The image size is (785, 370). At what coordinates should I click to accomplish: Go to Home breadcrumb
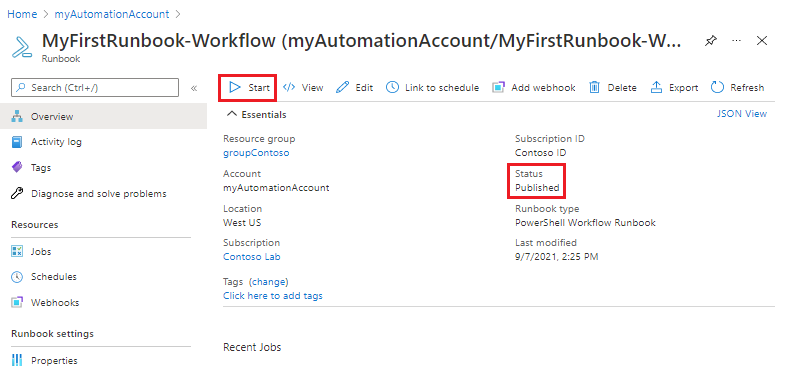coord(22,14)
